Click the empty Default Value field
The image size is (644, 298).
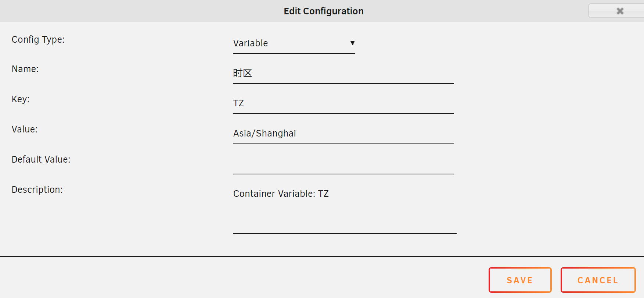(x=343, y=164)
